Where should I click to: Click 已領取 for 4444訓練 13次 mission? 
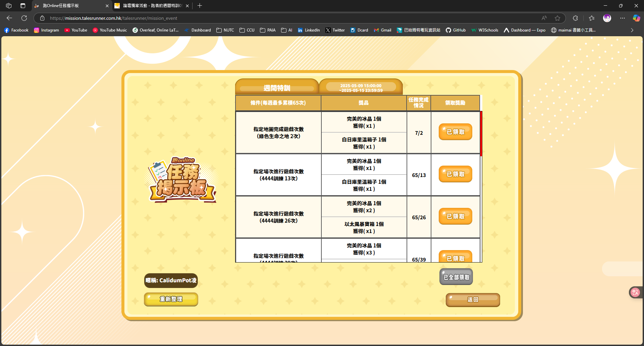pyautogui.click(x=455, y=174)
